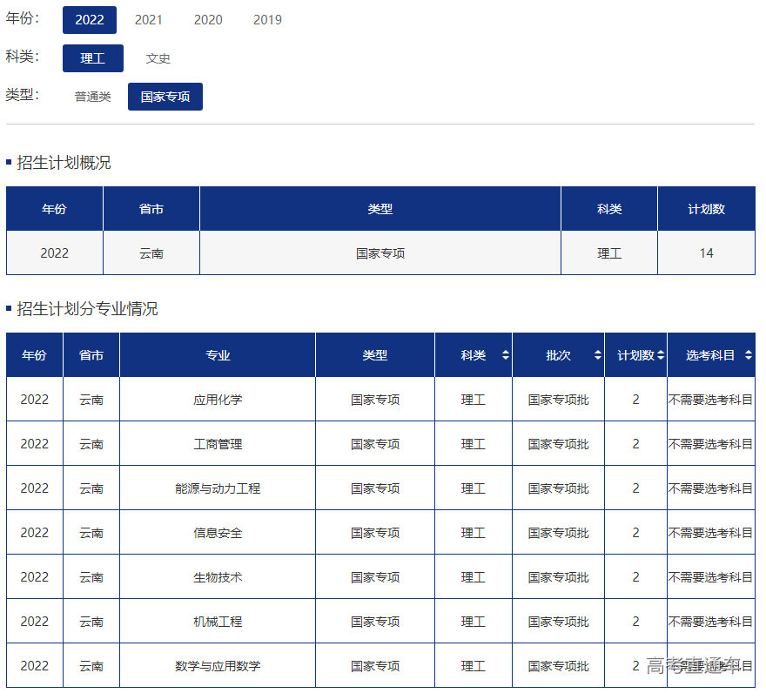The height and width of the screenshot is (700, 766).
Task: Select year 2019
Action: click(267, 20)
